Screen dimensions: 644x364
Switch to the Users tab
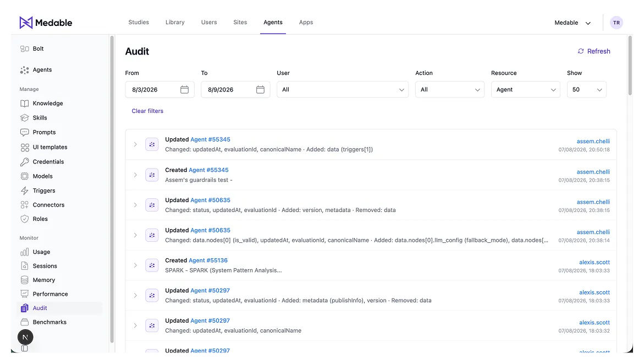(x=209, y=22)
